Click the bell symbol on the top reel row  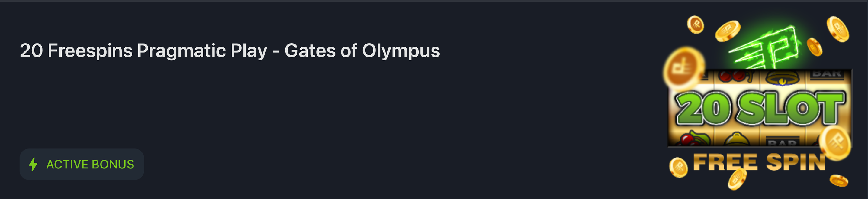(783, 77)
